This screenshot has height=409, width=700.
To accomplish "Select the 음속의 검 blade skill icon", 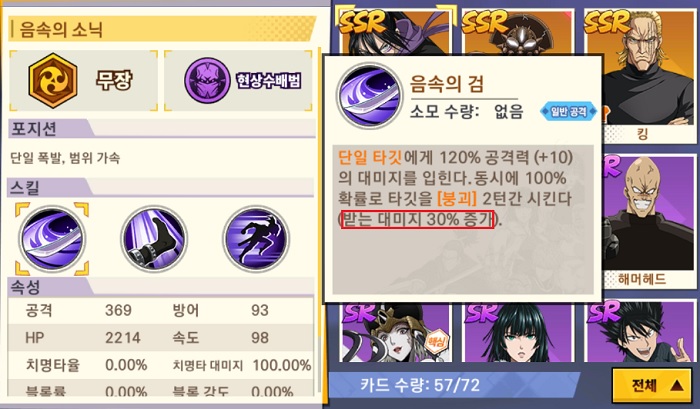I will click(x=52, y=239).
